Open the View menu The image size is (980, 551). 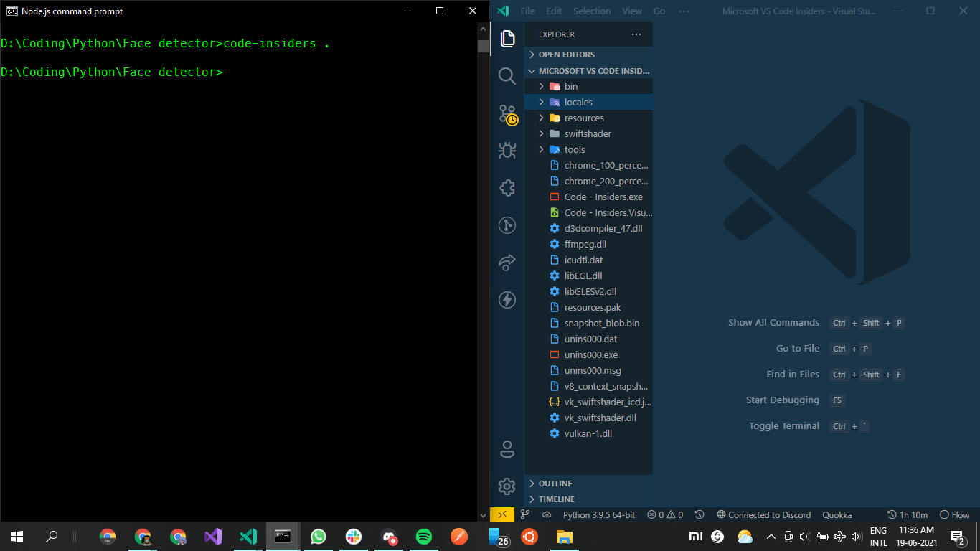(x=631, y=11)
